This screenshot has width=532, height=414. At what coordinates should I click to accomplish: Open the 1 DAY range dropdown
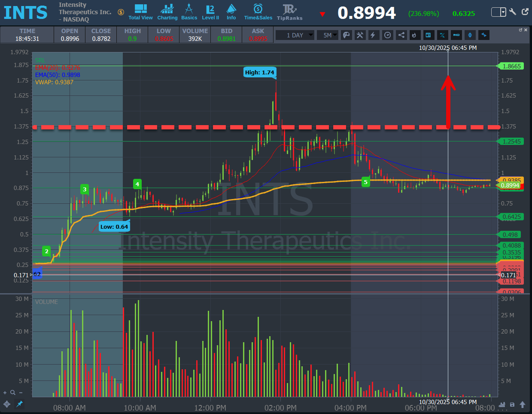[295, 35]
